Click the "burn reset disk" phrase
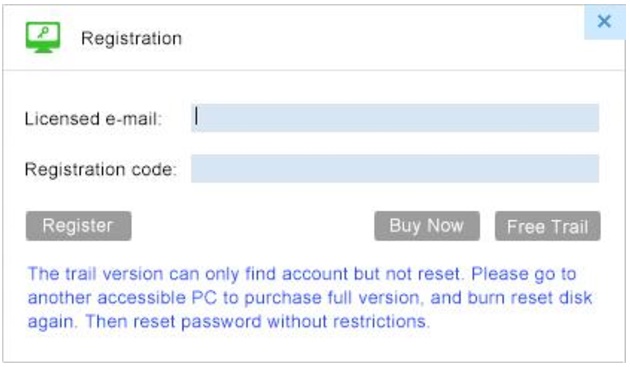The width and height of the screenshot is (630, 367). point(530,298)
